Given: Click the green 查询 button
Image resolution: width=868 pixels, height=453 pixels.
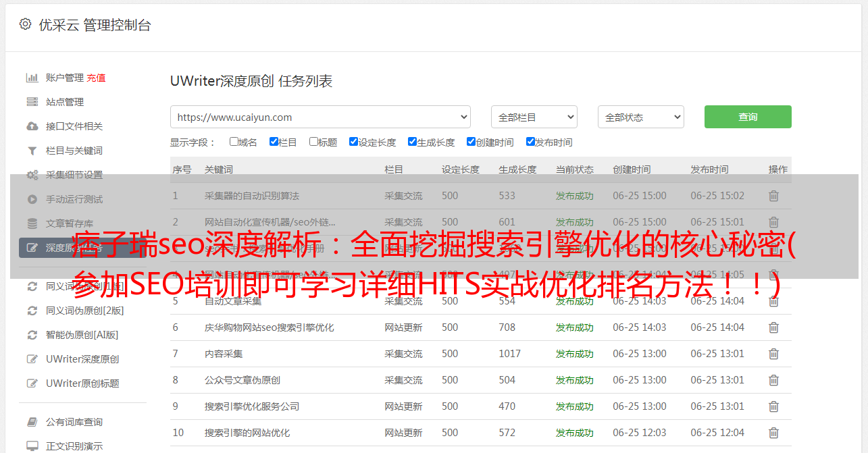Looking at the screenshot, I should pos(748,117).
